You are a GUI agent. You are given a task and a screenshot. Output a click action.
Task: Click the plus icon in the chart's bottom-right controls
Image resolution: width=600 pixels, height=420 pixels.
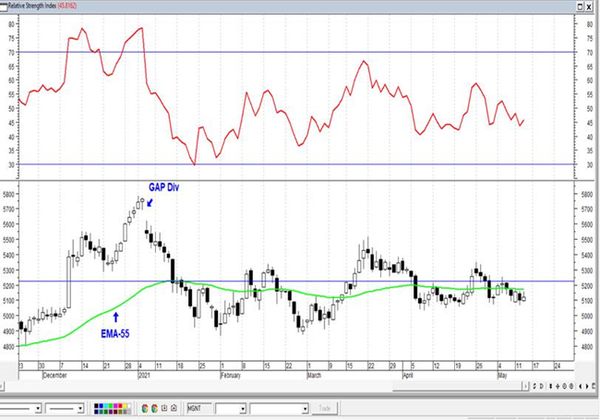[558, 386]
